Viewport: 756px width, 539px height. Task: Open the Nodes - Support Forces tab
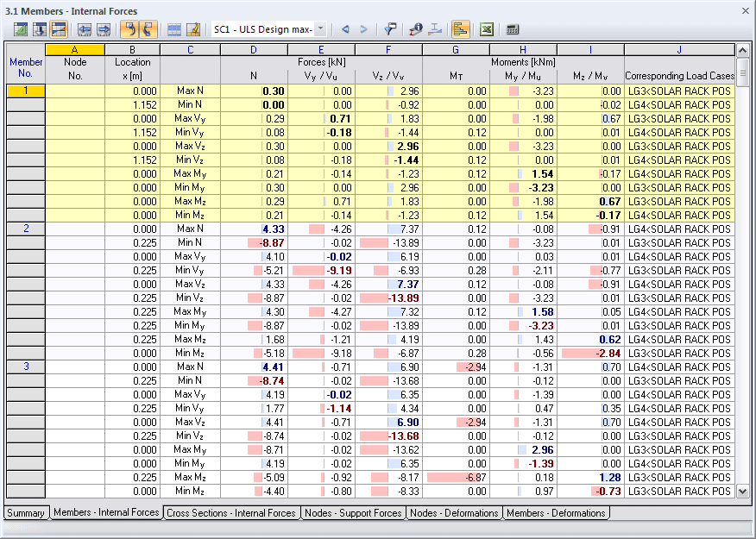click(351, 512)
